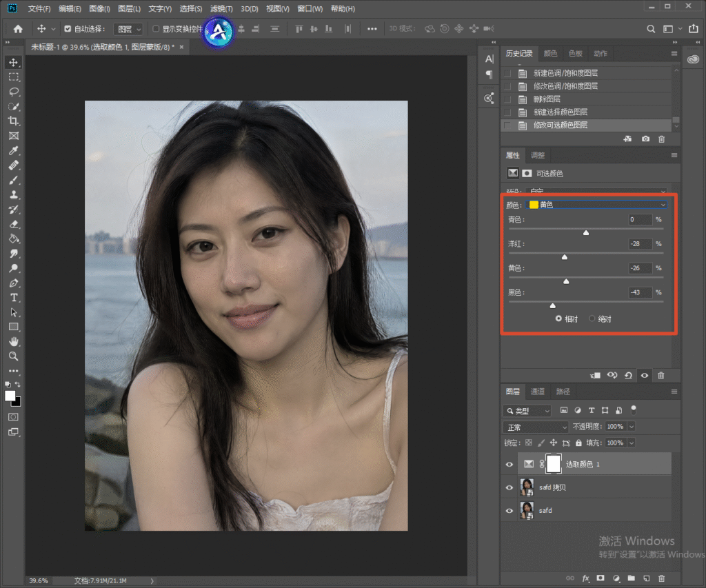Screen dimensions: 706x588
Task: Select the Lasso tool
Action: point(14,92)
